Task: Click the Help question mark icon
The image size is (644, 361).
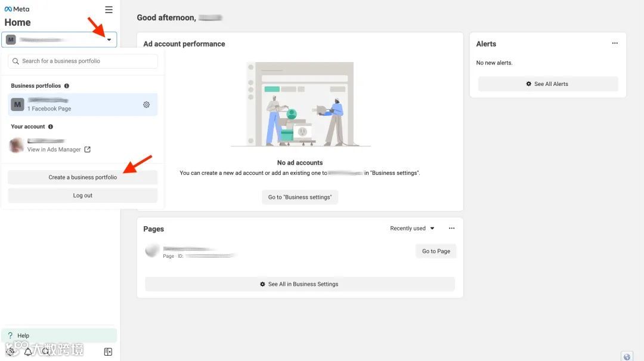Action: coord(10,335)
